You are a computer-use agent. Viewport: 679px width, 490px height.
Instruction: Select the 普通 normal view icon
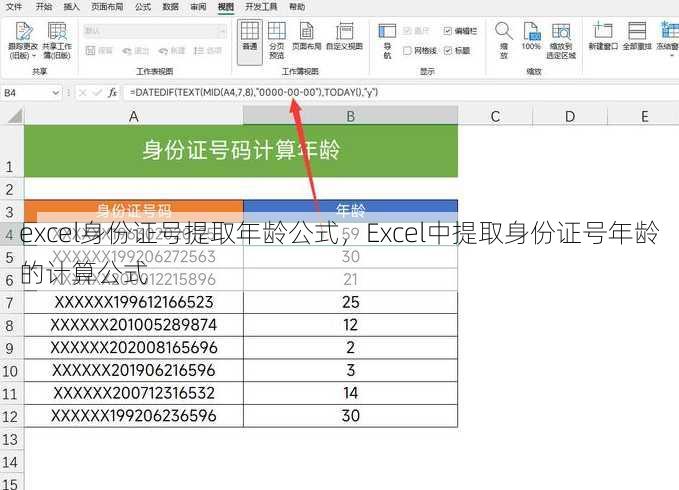click(x=250, y=42)
